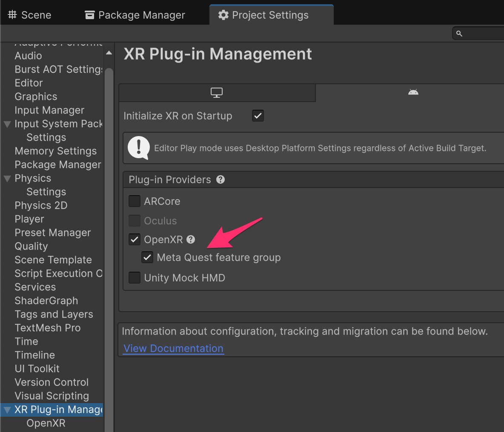Click the gear icon on Project Settings tab
The height and width of the screenshot is (432, 504).
(223, 15)
